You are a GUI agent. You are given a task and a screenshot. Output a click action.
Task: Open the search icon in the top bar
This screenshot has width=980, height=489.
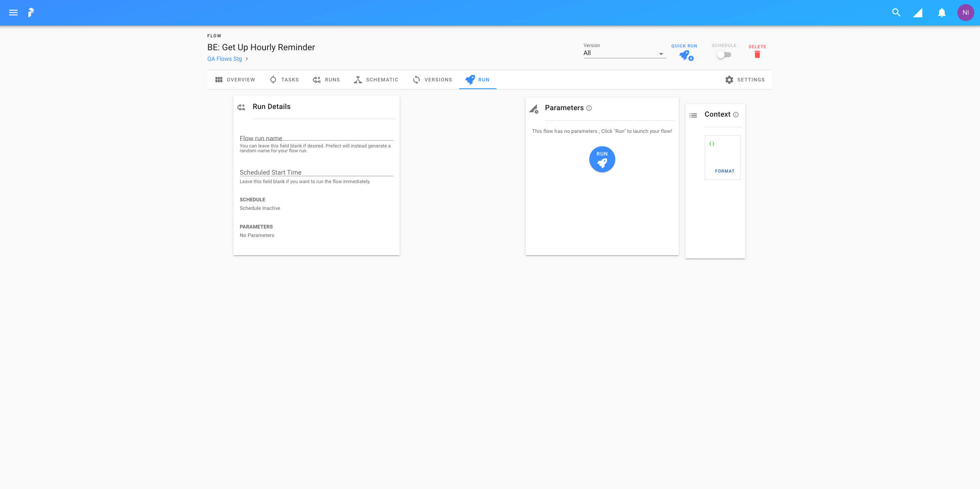point(896,13)
